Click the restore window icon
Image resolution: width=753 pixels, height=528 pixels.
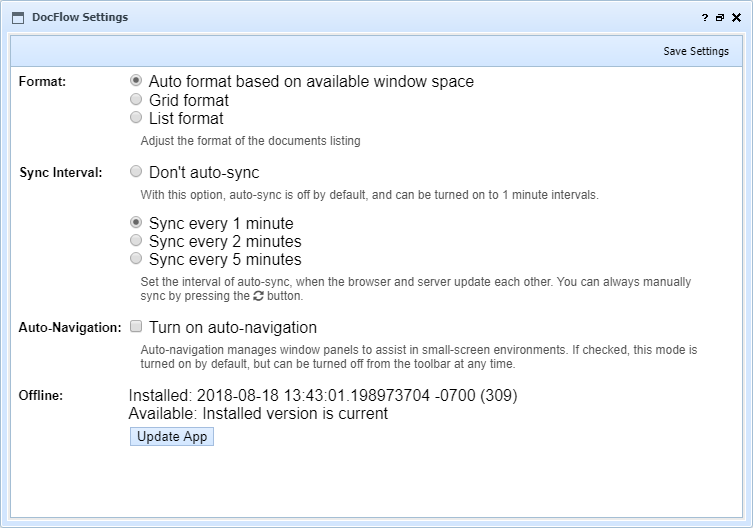click(x=720, y=18)
